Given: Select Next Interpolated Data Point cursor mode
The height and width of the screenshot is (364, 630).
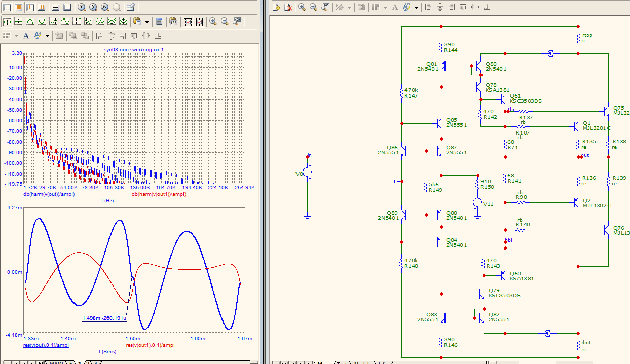Looking at the screenshot, I should click(x=18, y=22).
